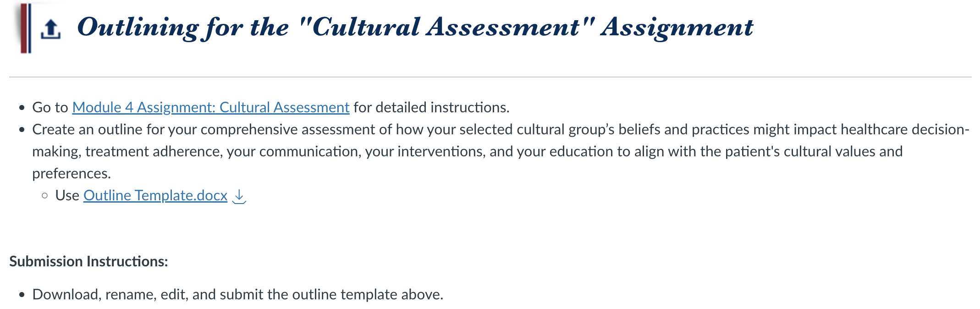This screenshot has width=980, height=309.
Task: Click the "for detailed instructions." text
Action: point(431,107)
